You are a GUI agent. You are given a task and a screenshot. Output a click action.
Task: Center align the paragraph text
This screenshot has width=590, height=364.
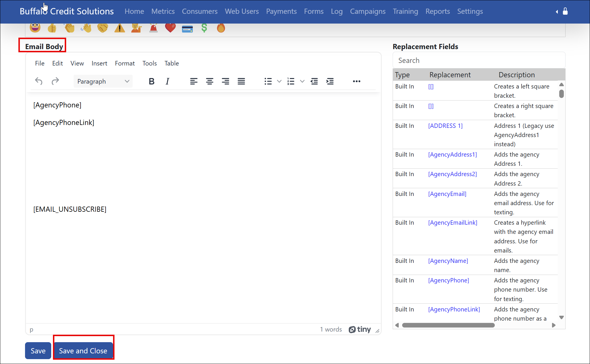point(209,81)
